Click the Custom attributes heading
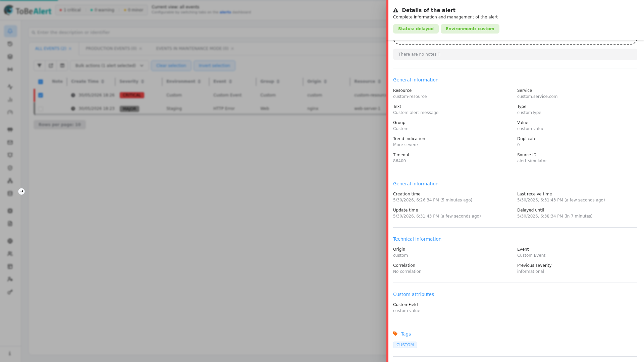 pos(413,294)
